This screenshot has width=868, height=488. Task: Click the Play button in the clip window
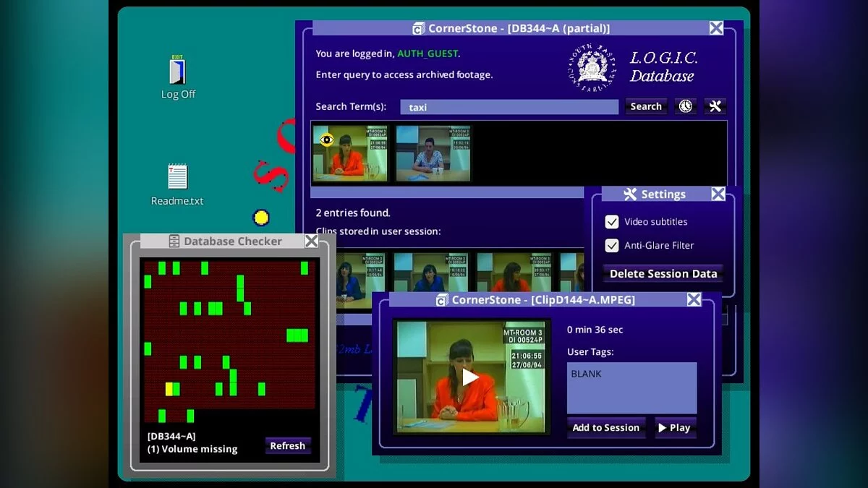[x=676, y=427]
